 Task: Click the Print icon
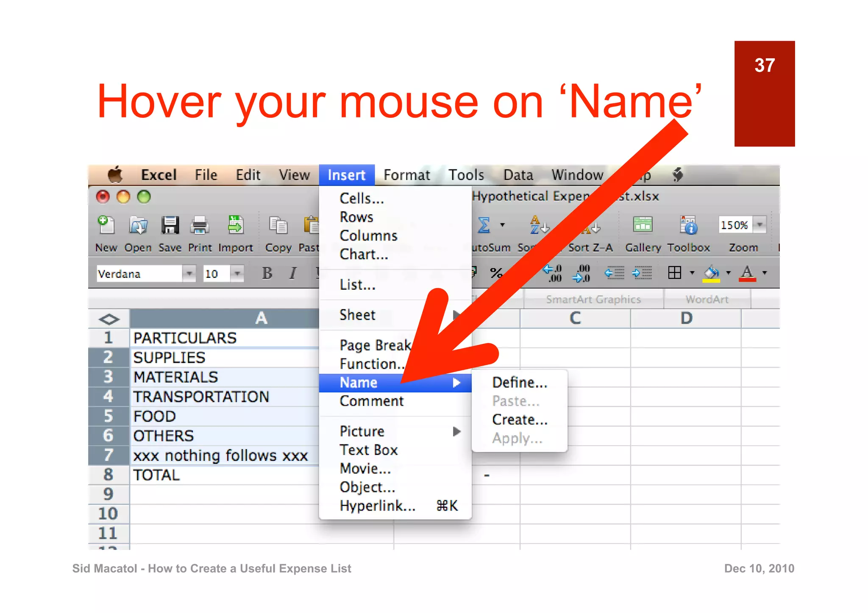click(200, 225)
